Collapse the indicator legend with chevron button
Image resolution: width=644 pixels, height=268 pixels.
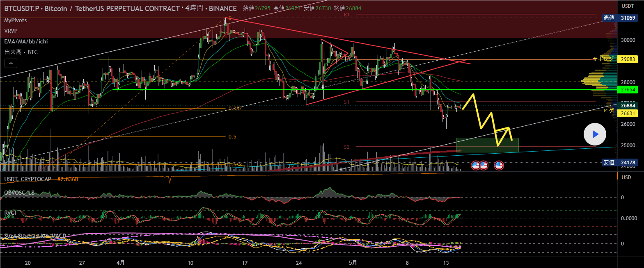click(x=11, y=63)
